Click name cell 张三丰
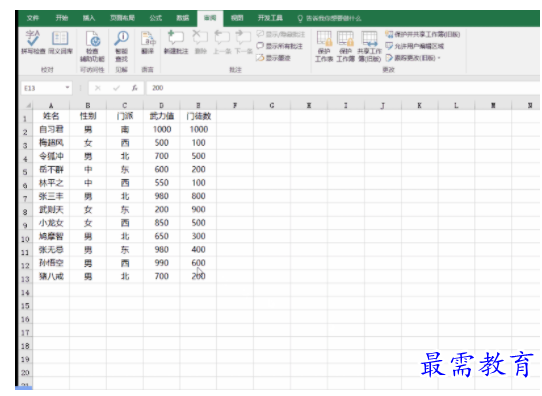The height and width of the screenshot is (396, 542). click(x=51, y=196)
